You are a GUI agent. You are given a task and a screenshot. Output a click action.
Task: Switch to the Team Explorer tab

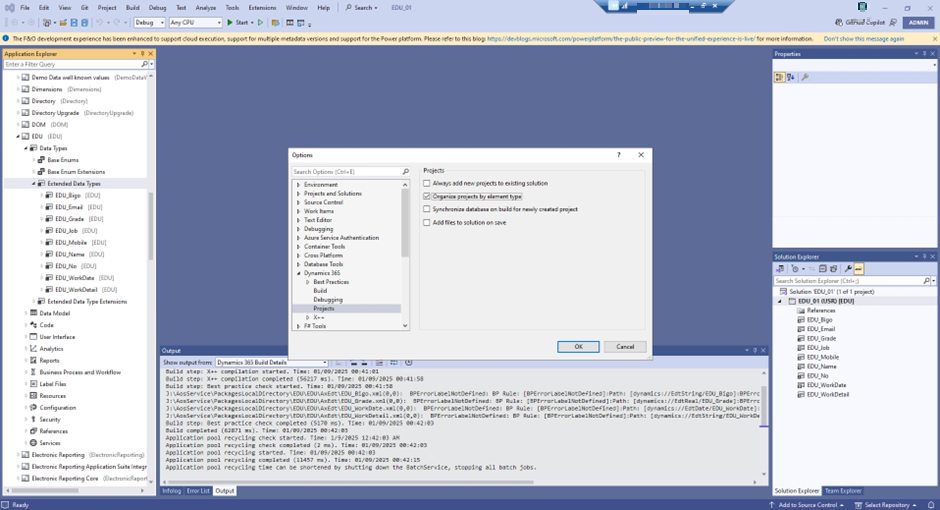(842, 491)
